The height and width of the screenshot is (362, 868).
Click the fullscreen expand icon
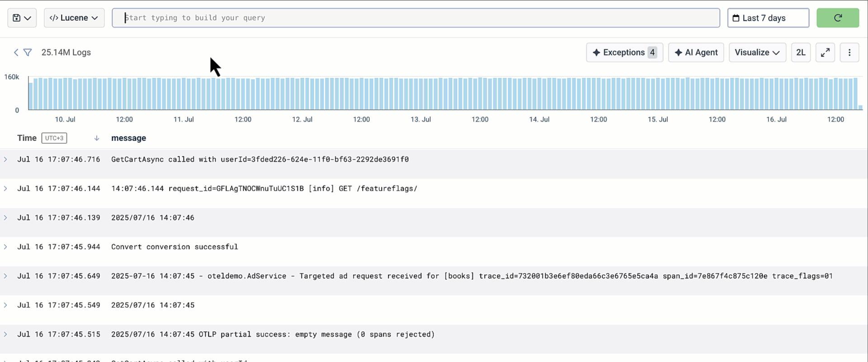click(x=825, y=52)
